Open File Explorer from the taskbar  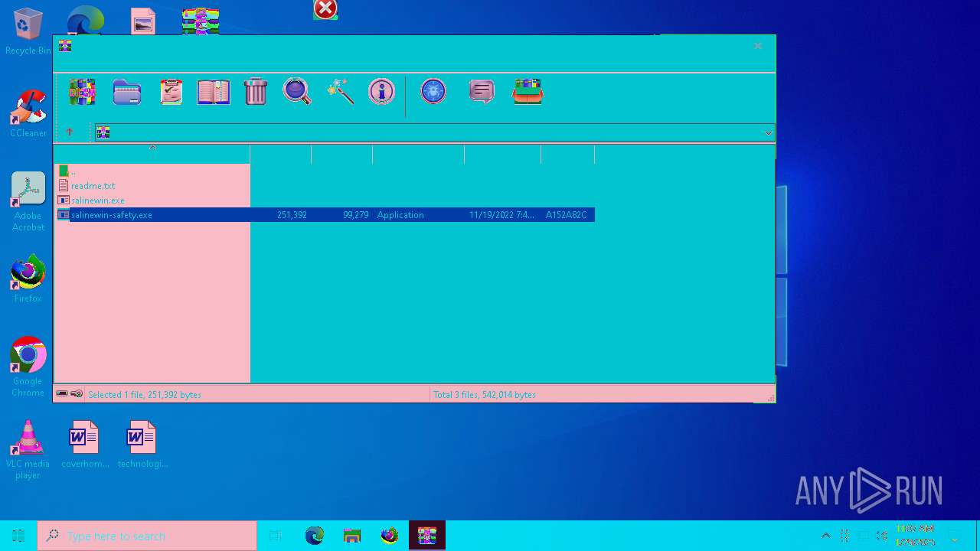352,536
